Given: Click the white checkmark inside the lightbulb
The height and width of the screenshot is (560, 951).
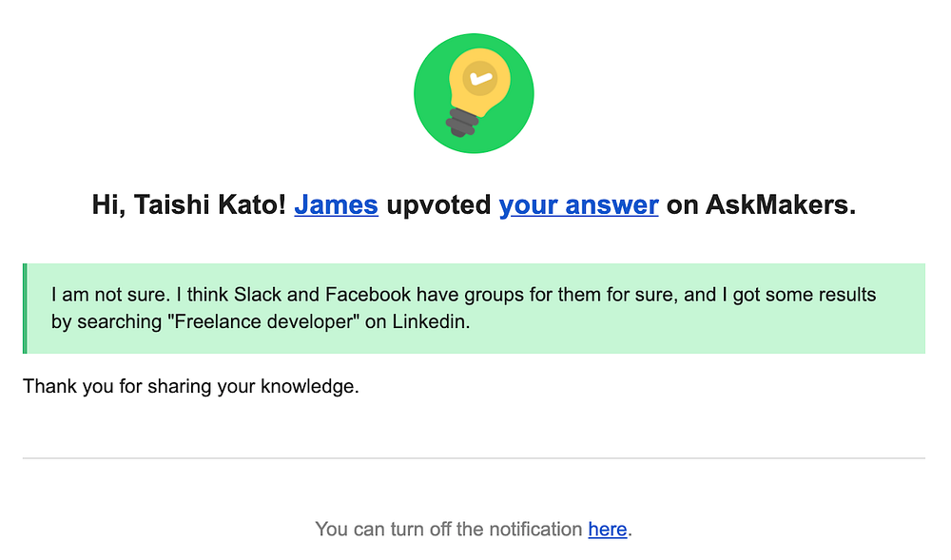Looking at the screenshot, I should click(x=481, y=78).
